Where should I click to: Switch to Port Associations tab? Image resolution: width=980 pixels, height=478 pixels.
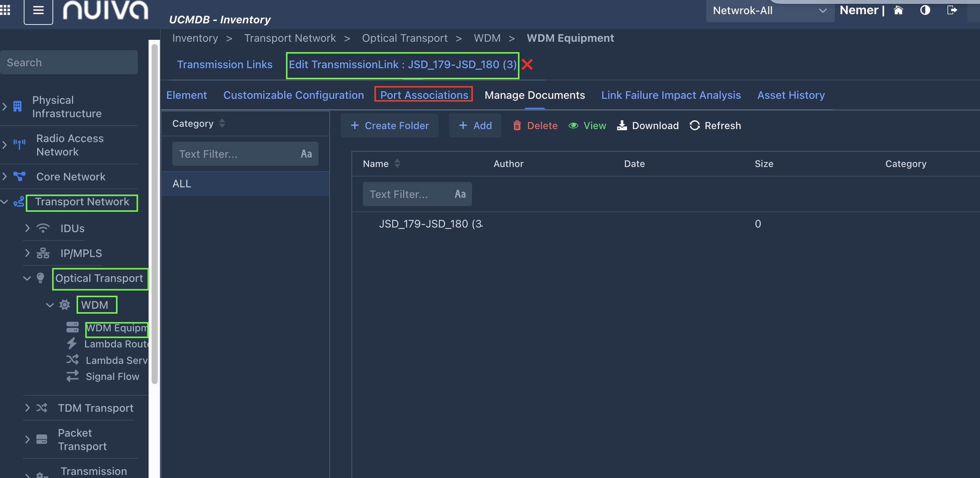click(424, 95)
